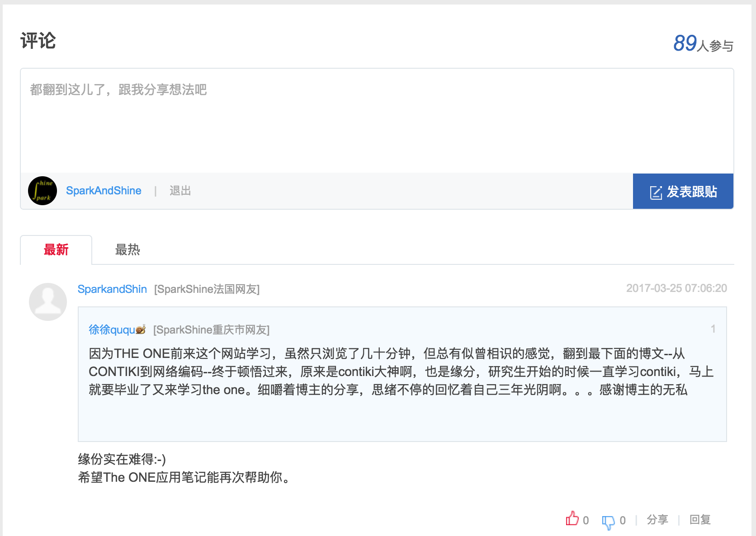
Task: Switch to the 最热 tab
Action: tap(128, 249)
